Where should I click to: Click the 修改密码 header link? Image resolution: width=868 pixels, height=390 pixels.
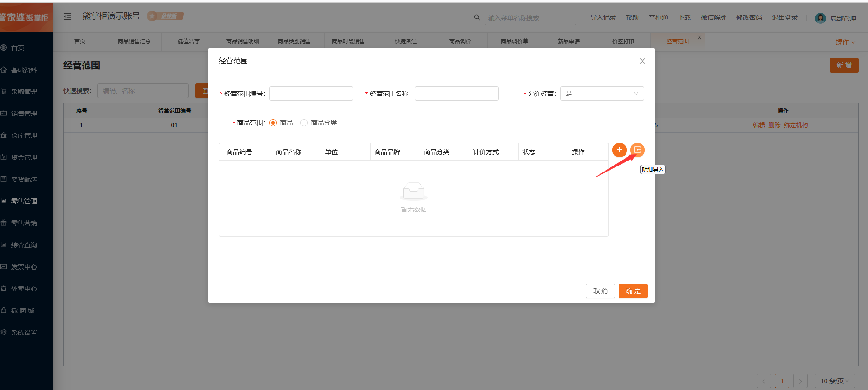point(749,17)
